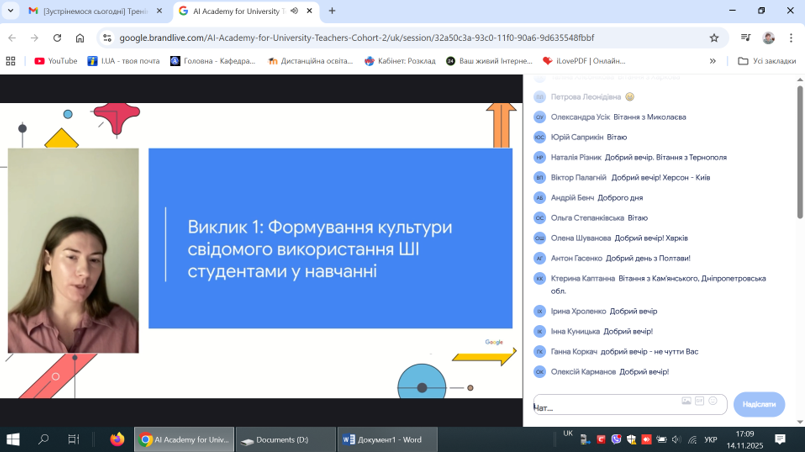The width and height of the screenshot is (805, 452).
Task: Reload the page
Action: pos(57,38)
